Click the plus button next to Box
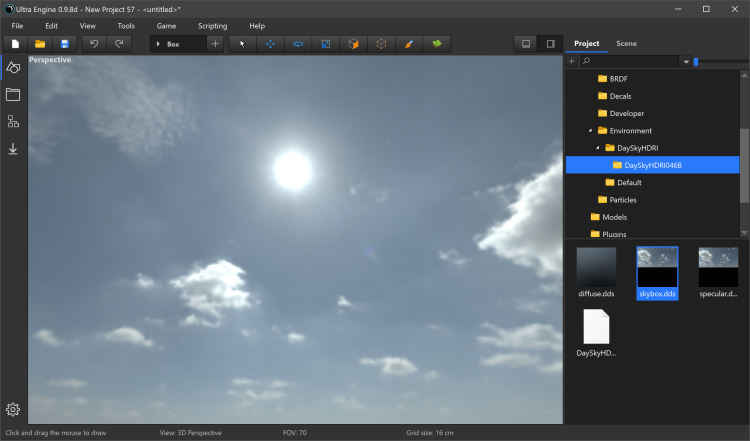This screenshot has height=441, width=750. [215, 44]
